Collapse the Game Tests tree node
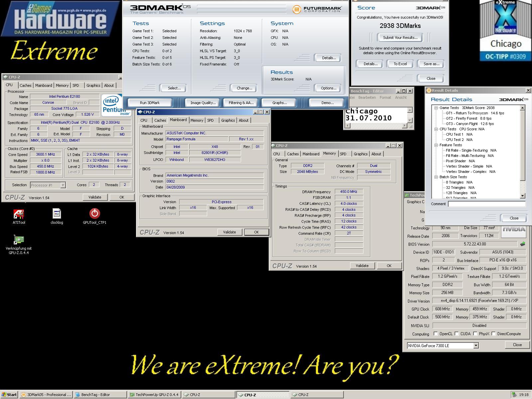Screen dimensions: 532x399 click(436, 108)
